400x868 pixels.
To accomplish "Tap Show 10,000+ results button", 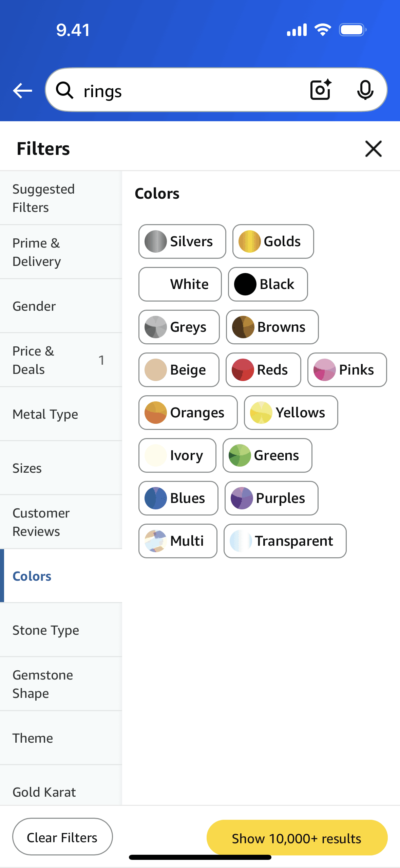I will [297, 838].
